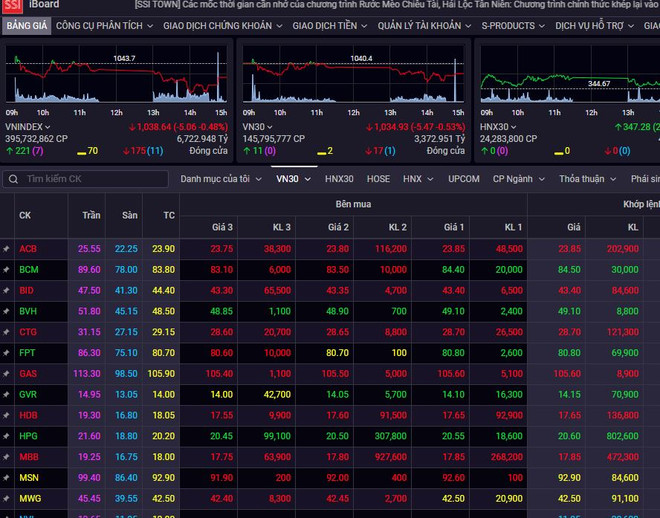Screen dimensions: 660x518
Task: Pin the BID stock row
Action: pyautogui.click(x=7, y=290)
